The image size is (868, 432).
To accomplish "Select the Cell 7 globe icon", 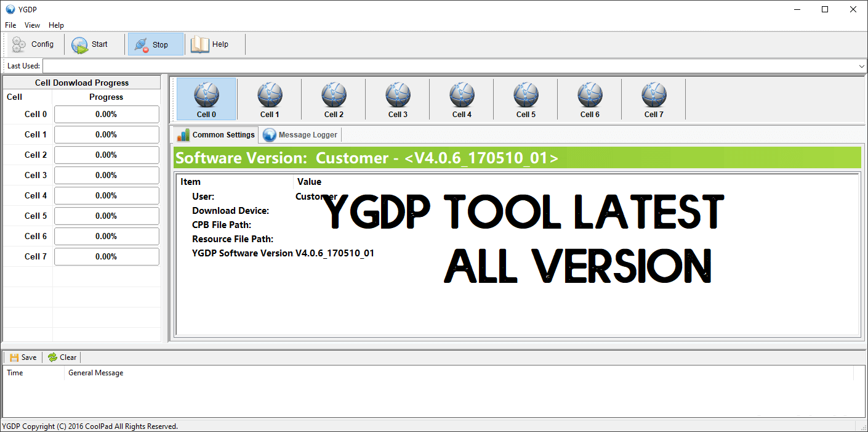I will click(x=654, y=99).
